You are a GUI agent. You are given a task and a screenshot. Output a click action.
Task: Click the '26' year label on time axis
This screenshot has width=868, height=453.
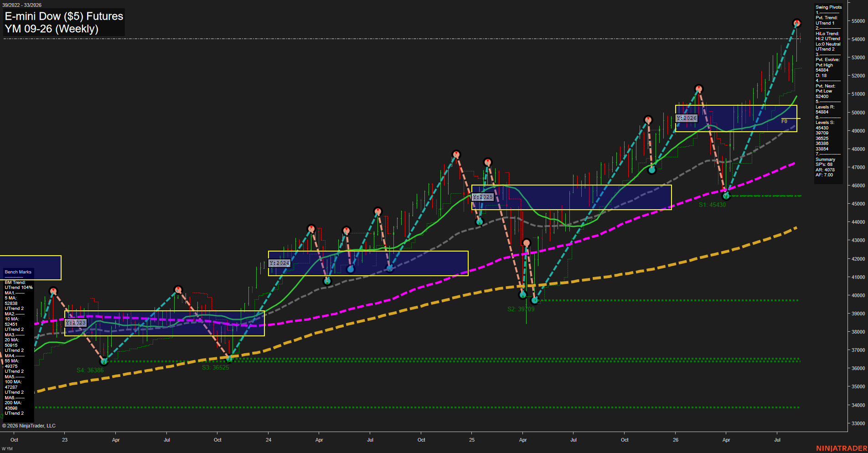[x=676, y=440]
